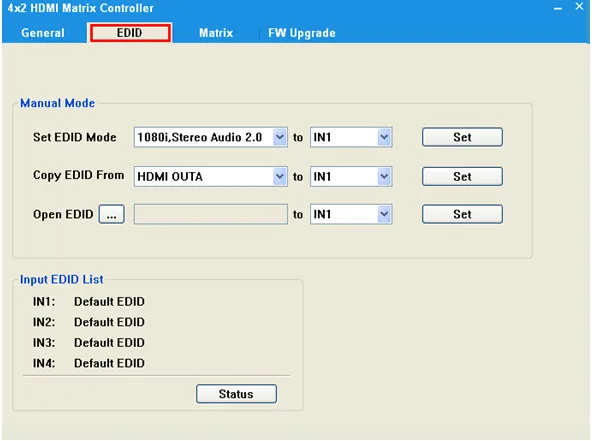Expand the 1080i,Stereo Audio 2.0 EDID mode dropdown

pos(211,137)
